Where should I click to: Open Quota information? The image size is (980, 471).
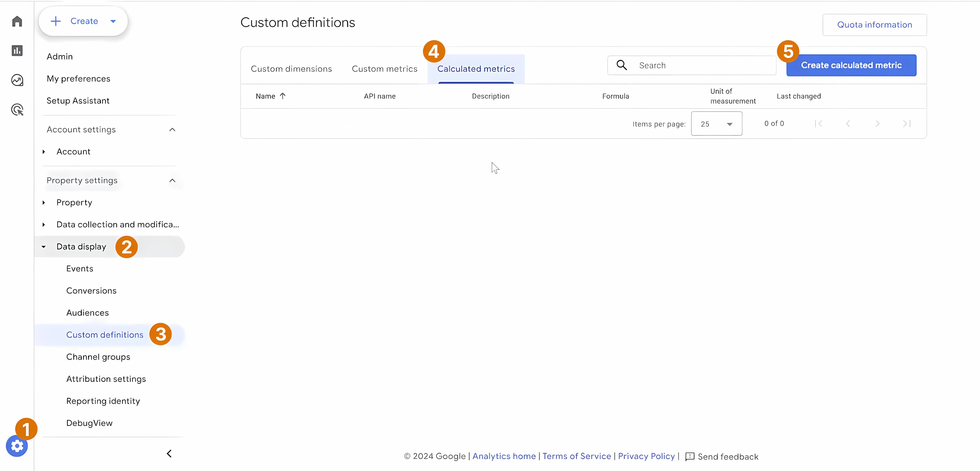pyautogui.click(x=875, y=24)
